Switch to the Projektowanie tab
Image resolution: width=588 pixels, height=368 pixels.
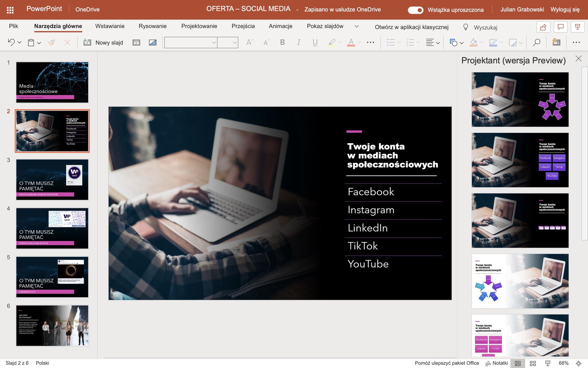199,26
